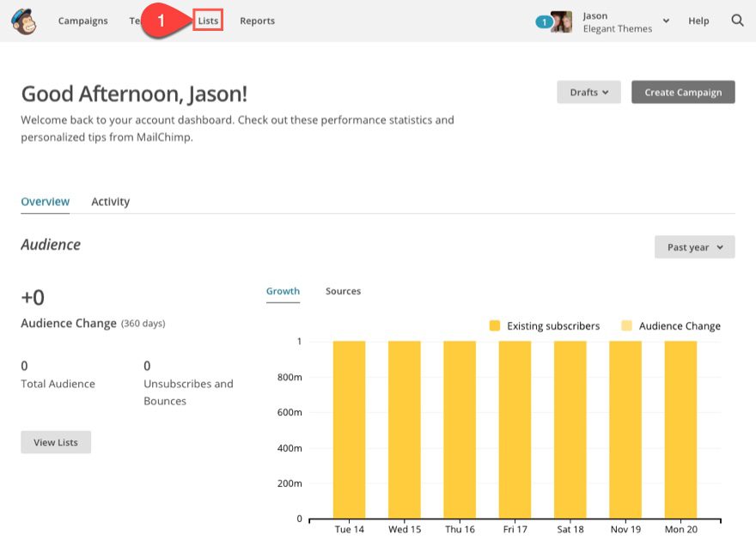The image size is (756, 552).
Task: Open the search magnifier icon
Action: (x=737, y=21)
